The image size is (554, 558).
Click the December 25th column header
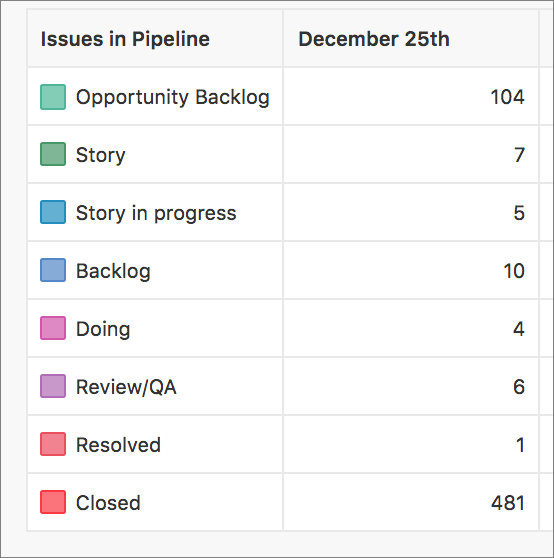click(x=374, y=39)
